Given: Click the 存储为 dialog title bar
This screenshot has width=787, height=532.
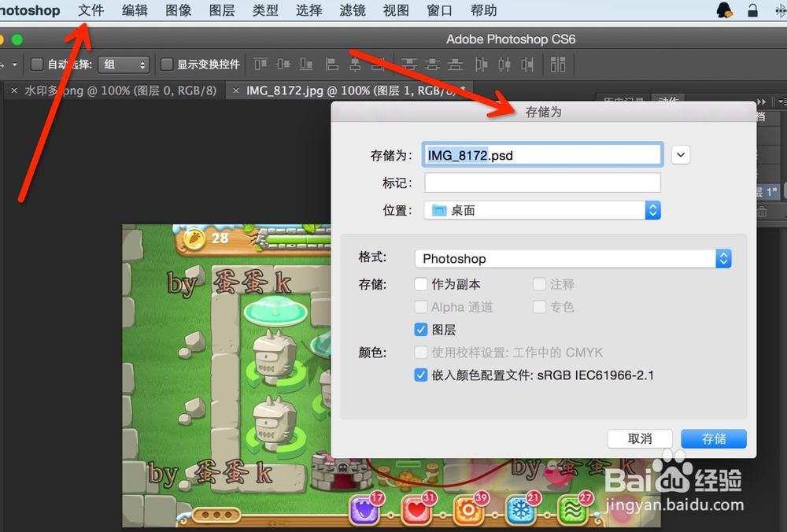Looking at the screenshot, I should [x=544, y=112].
